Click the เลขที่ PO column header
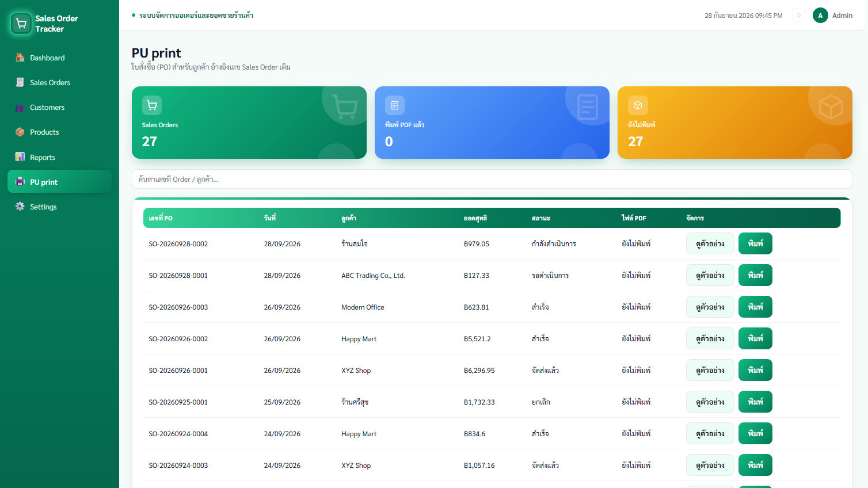This screenshot has height=488, width=868. pos(161,218)
